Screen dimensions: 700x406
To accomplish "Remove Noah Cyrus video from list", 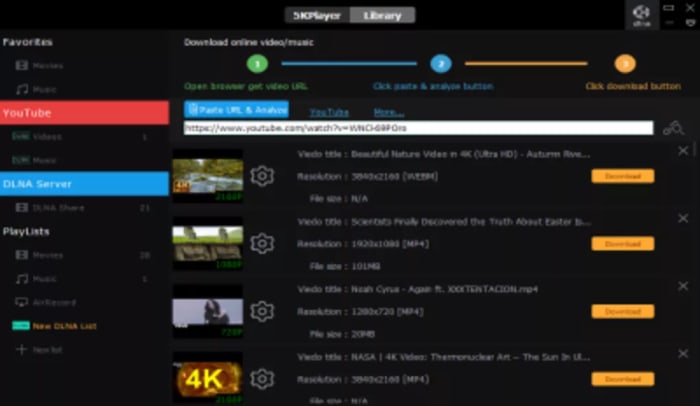I will coord(683,286).
